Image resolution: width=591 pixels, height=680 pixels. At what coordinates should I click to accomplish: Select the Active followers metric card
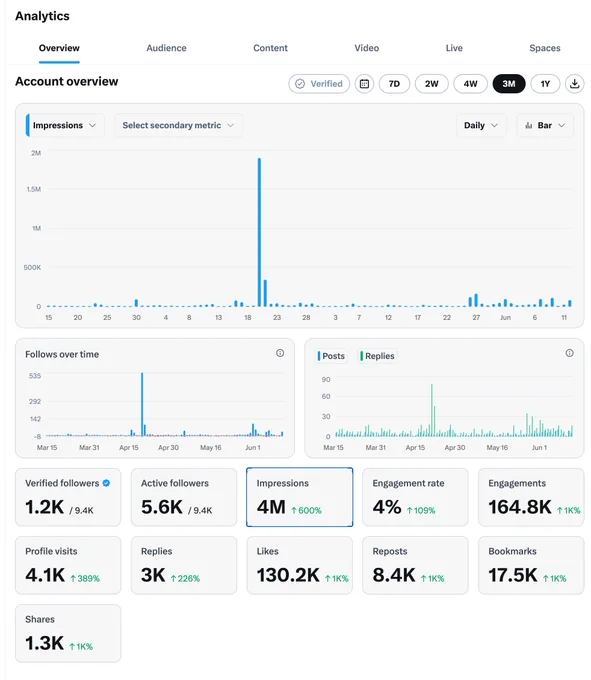(x=184, y=497)
